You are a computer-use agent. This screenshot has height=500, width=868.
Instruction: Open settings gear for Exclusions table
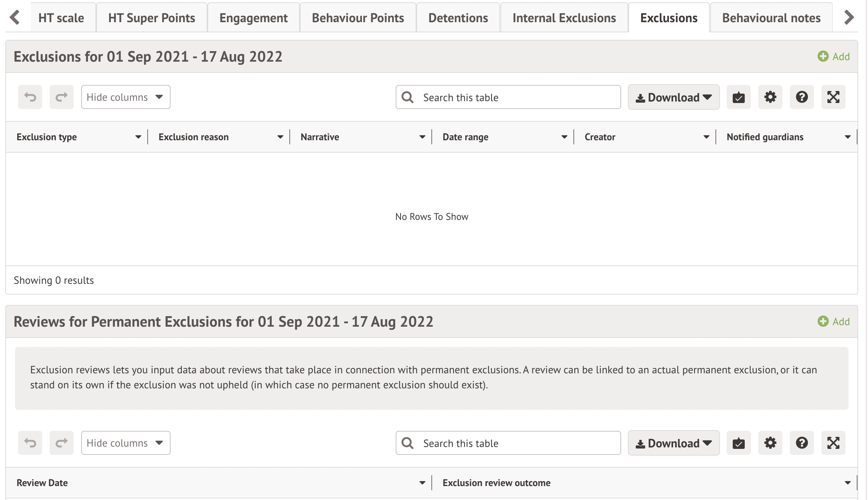click(770, 97)
